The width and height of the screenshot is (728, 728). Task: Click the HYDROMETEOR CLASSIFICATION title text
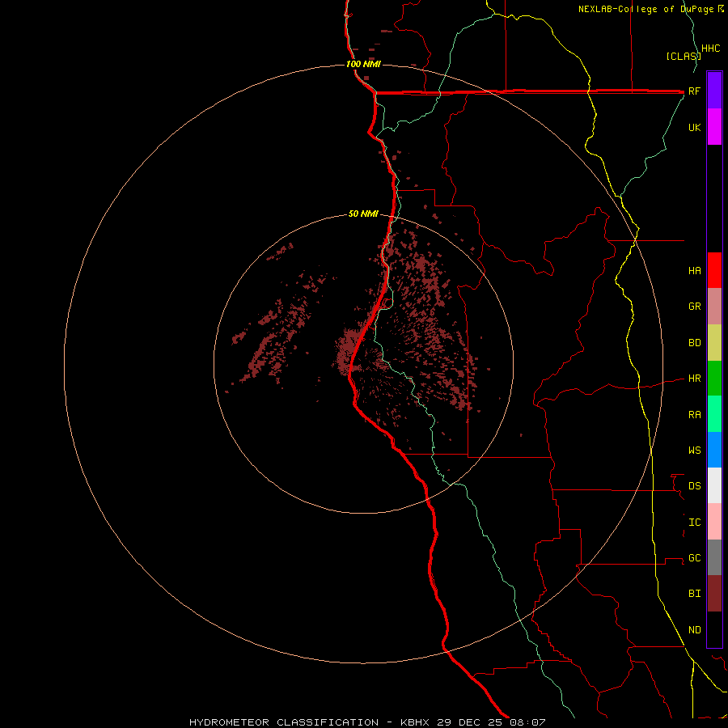pos(283,722)
